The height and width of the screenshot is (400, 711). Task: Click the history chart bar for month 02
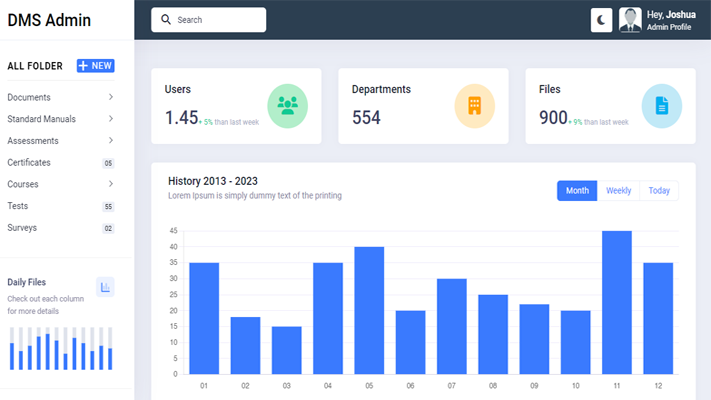pyautogui.click(x=245, y=346)
